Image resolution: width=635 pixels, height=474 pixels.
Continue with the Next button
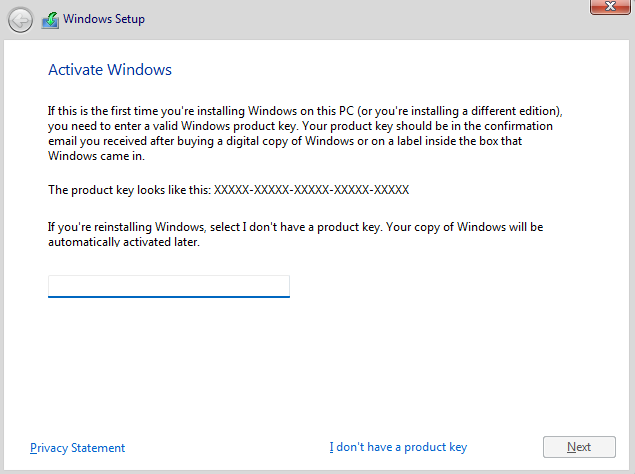coord(579,447)
